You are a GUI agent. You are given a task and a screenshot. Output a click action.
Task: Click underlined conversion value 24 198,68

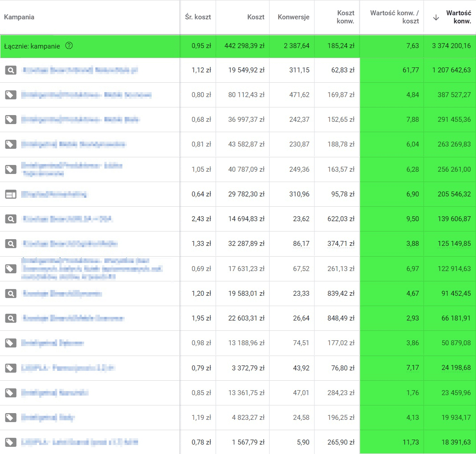(456, 368)
